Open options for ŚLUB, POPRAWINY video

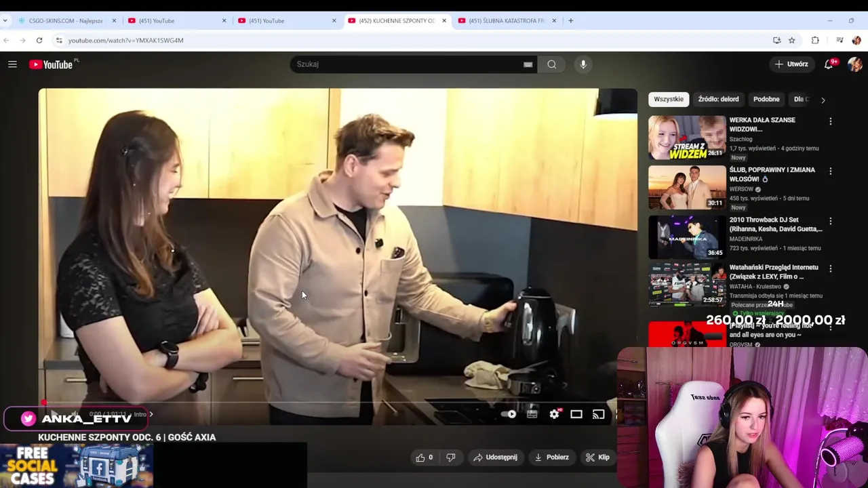coord(831,171)
